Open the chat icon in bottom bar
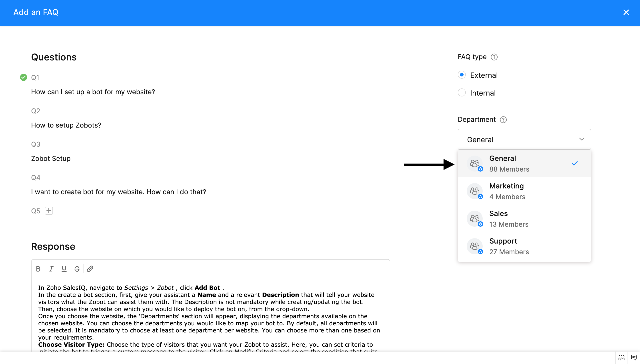The image size is (640, 364). (x=634, y=358)
